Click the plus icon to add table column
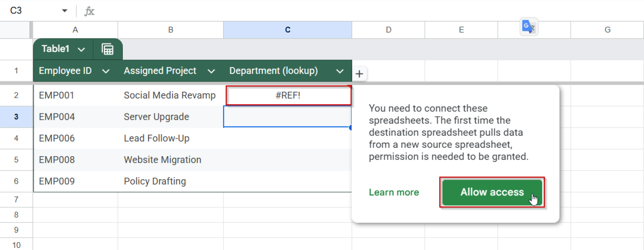The image size is (644, 250). coord(359,74)
